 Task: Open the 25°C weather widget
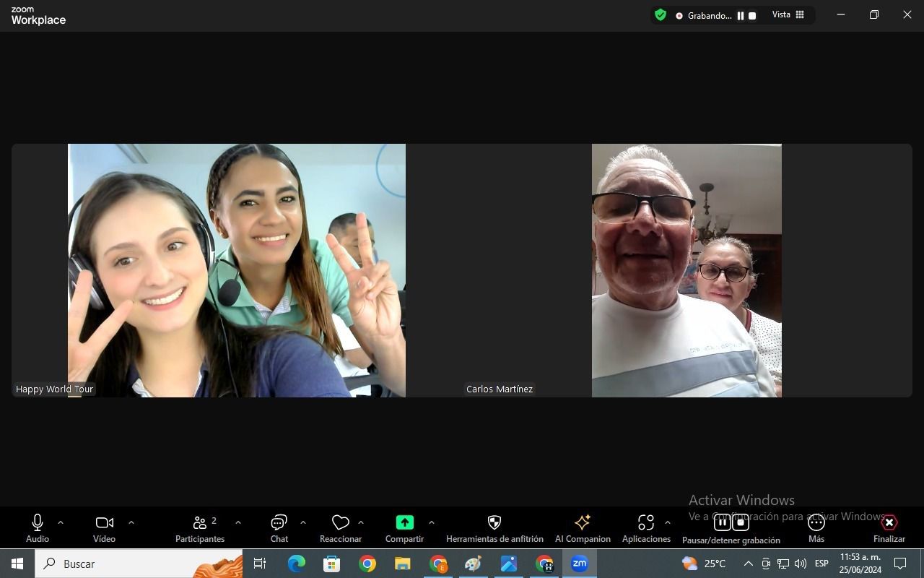click(705, 564)
